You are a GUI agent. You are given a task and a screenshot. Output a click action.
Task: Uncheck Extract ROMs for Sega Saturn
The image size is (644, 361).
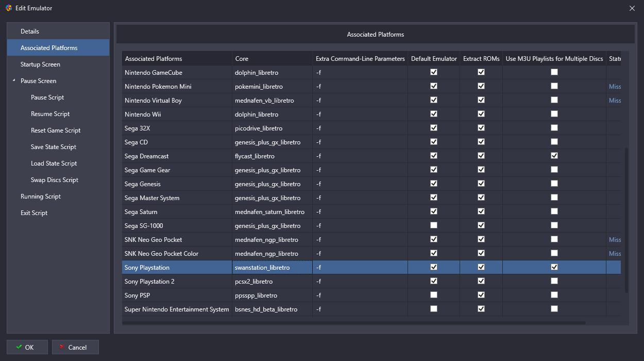pos(481,211)
